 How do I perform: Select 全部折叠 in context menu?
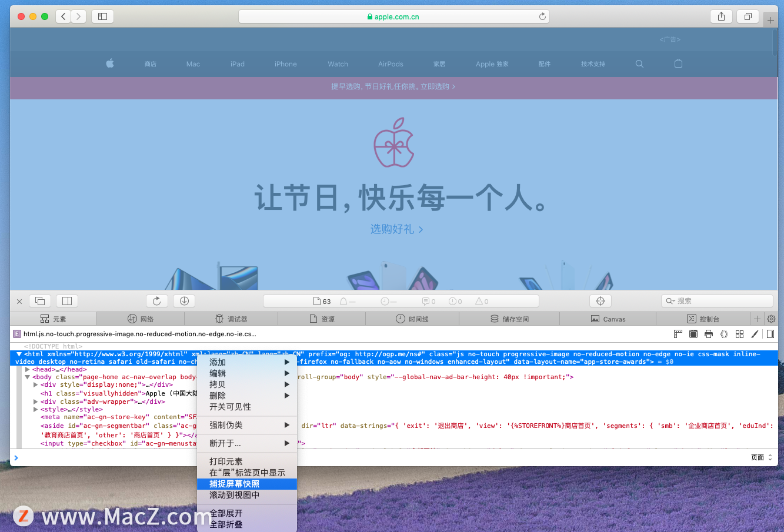point(247,524)
